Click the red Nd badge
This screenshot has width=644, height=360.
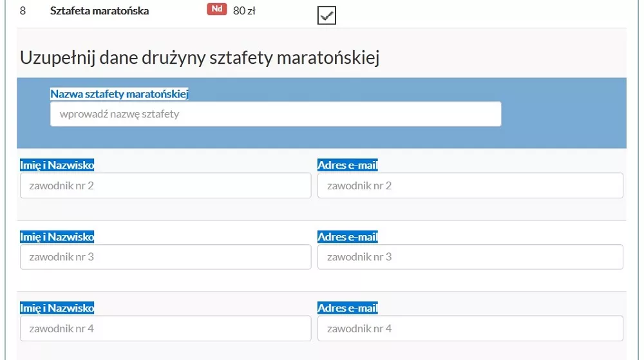coord(216,10)
